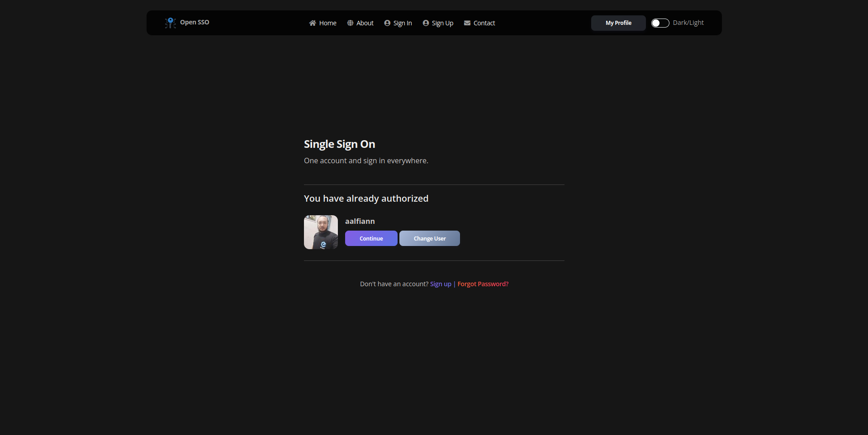
Task: Click aalfiann's profile picture
Action: point(320,232)
